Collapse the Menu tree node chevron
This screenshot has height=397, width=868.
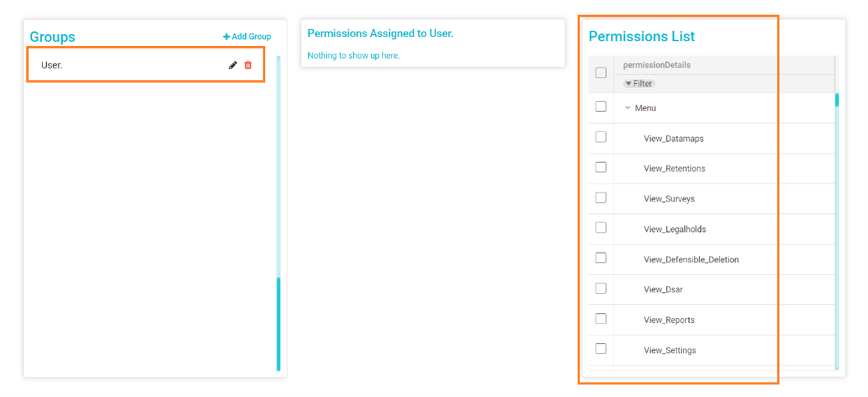[x=628, y=108]
